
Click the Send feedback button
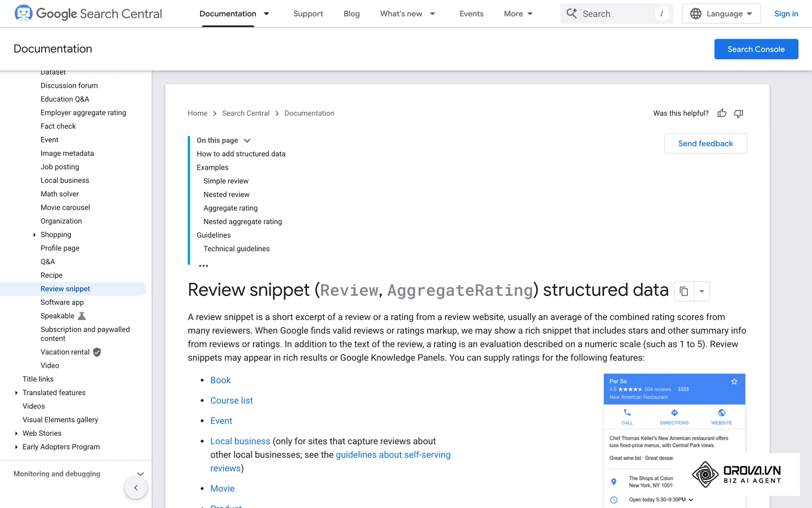coord(705,144)
